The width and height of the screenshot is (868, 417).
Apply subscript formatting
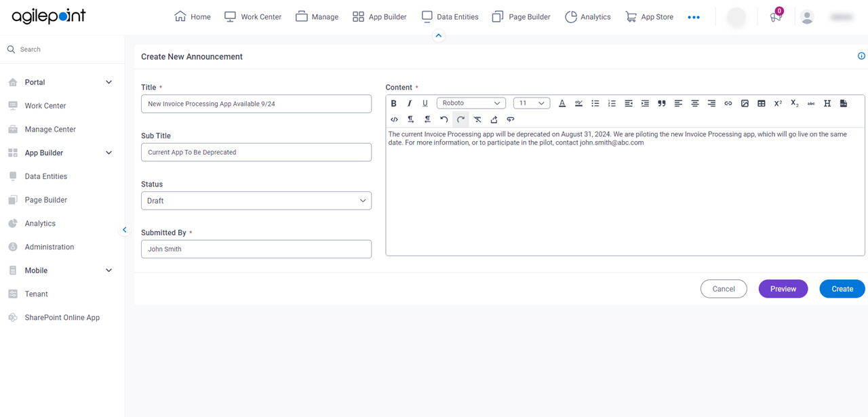coord(795,104)
